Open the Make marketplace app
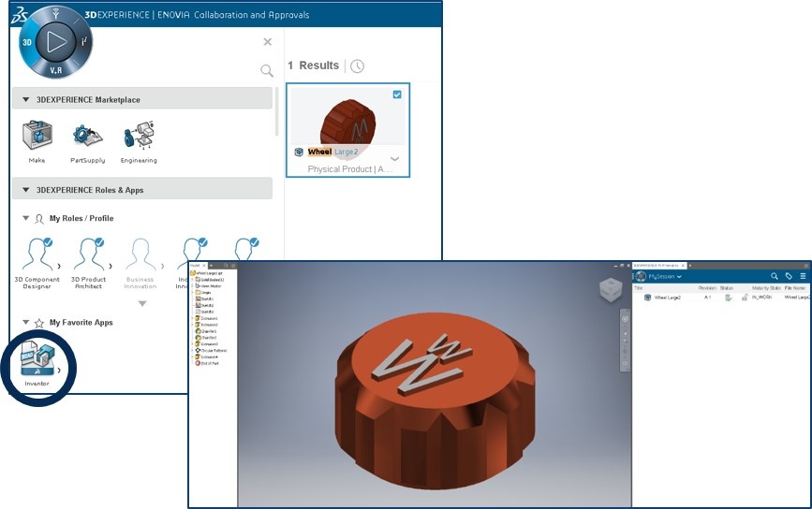Viewport: 812px width, 509px height. point(37,141)
